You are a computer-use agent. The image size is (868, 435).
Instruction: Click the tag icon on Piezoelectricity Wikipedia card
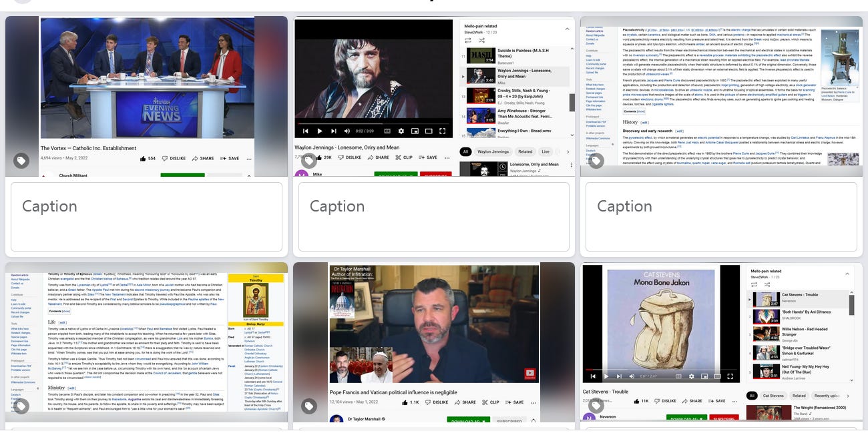(x=596, y=161)
